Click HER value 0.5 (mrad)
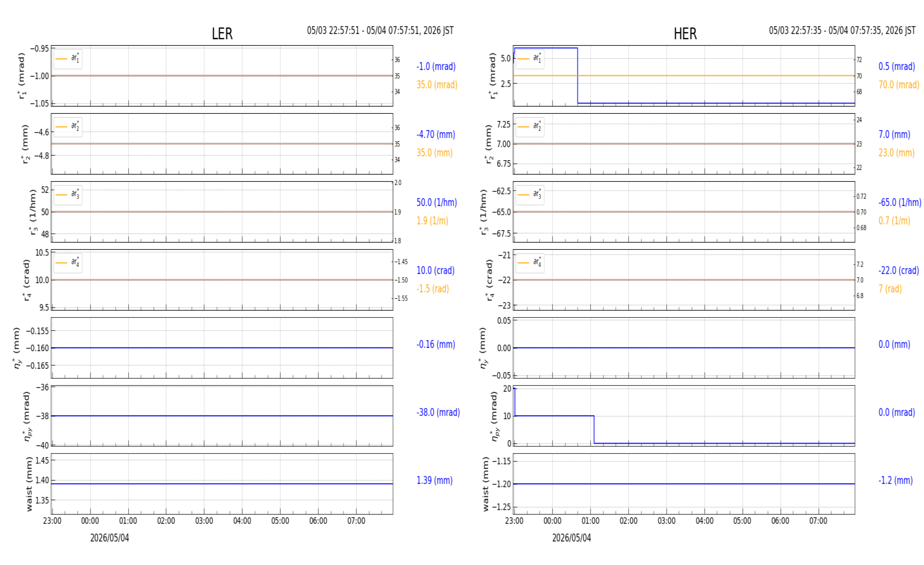 tap(897, 67)
